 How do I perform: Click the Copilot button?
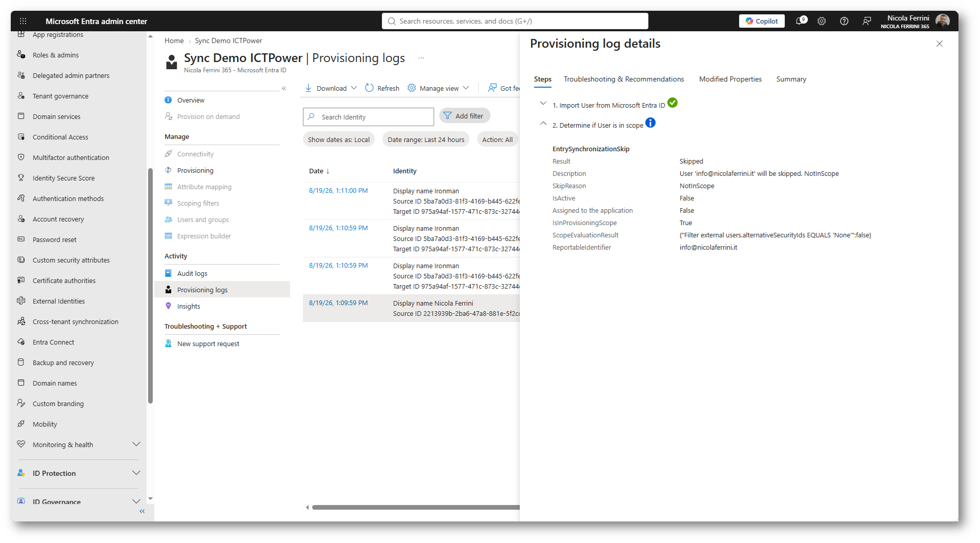[762, 21]
